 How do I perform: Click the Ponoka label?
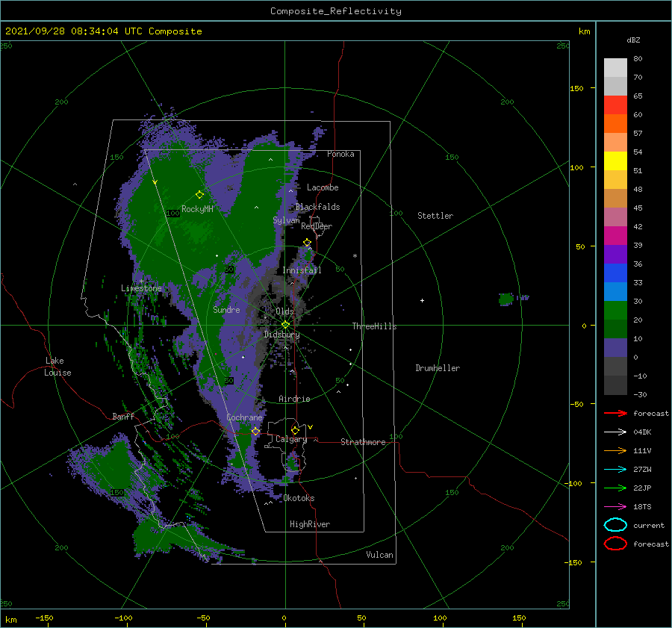point(340,154)
